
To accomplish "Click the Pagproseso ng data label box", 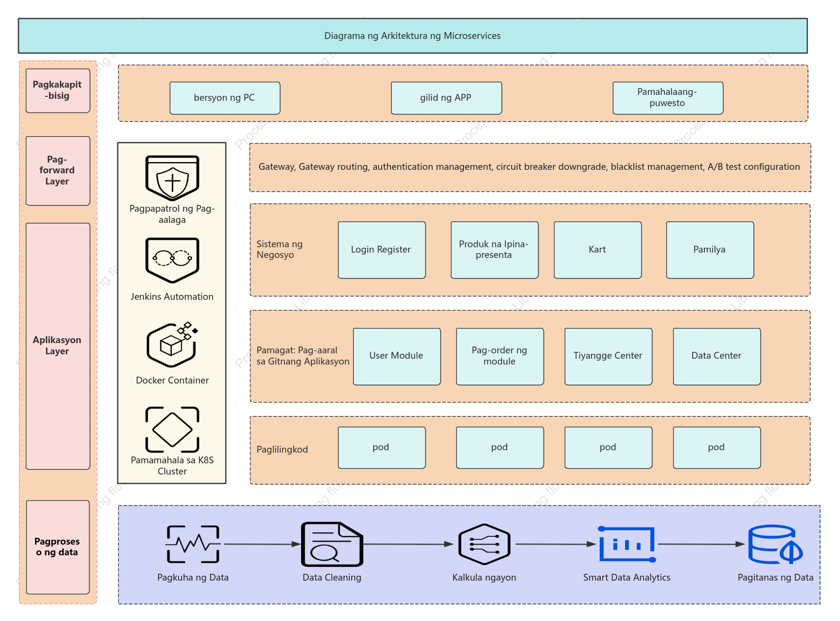I will tap(57, 547).
